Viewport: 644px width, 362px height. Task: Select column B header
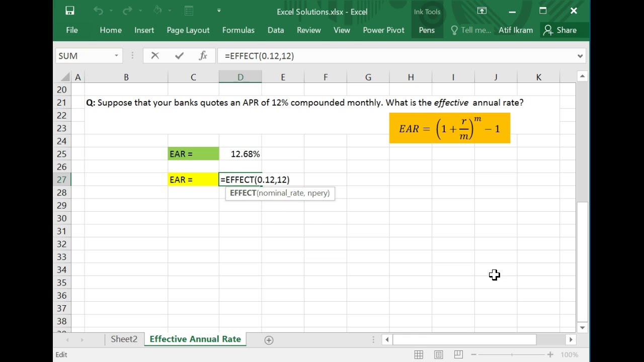pyautogui.click(x=126, y=77)
